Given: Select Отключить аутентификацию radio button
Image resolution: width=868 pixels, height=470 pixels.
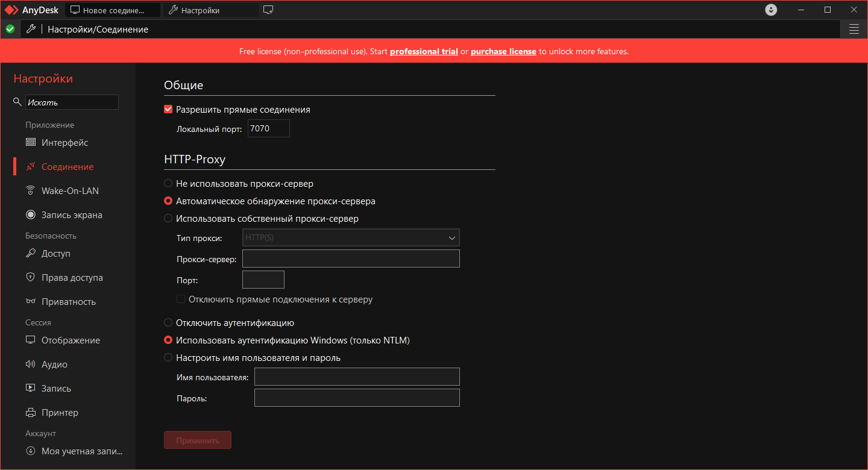Looking at the screenshot, I should click(168, 323).
